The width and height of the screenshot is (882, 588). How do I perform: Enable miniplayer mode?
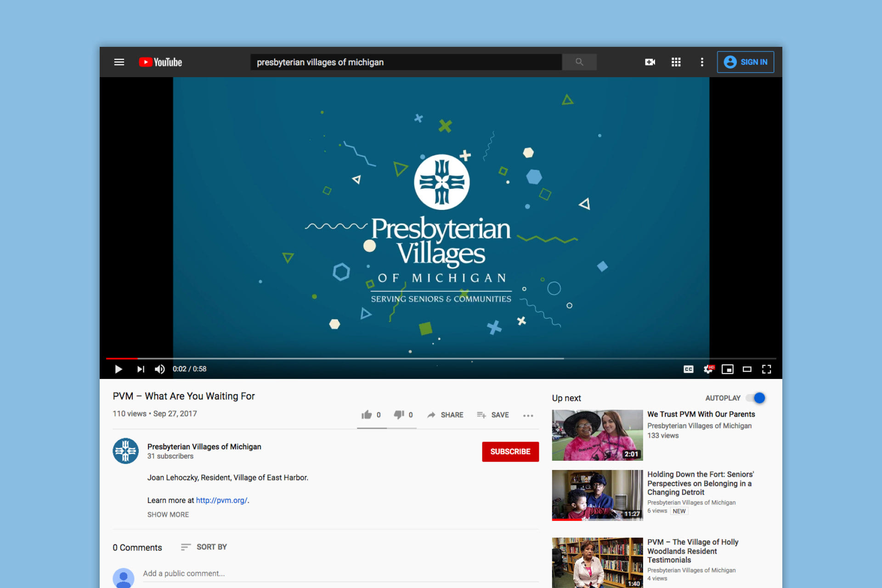pyautogui.click(x=728, y=369)
